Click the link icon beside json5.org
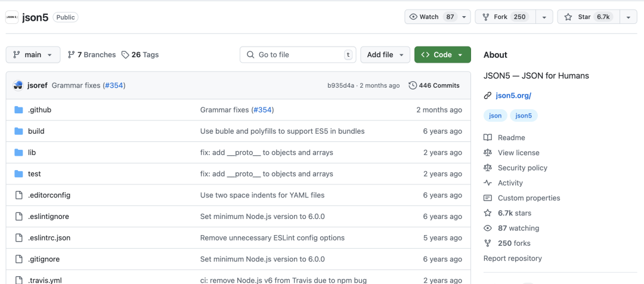Screen dimensions: 644x284 pos(488,95)
